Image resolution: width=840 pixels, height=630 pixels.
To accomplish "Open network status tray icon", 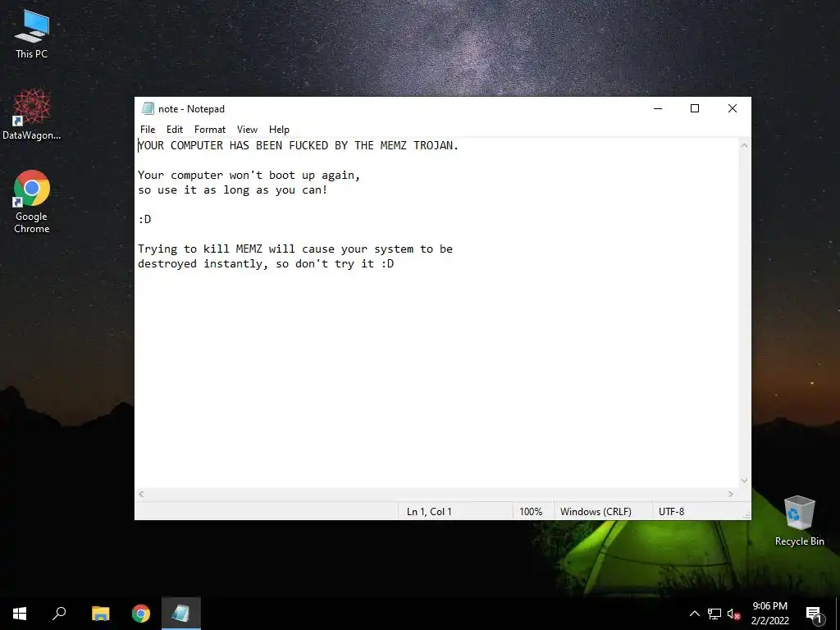I will [714, 614].
